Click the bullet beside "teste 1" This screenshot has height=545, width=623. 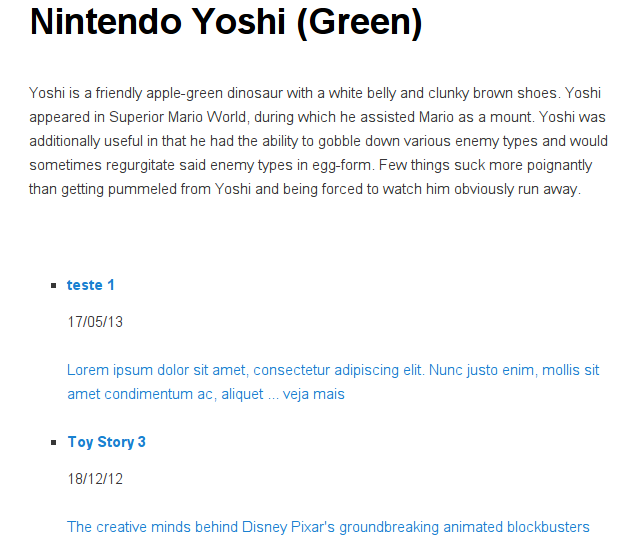[53, 286]
